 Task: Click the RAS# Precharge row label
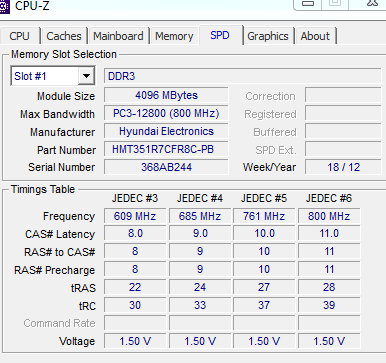[x=55, y=270]
